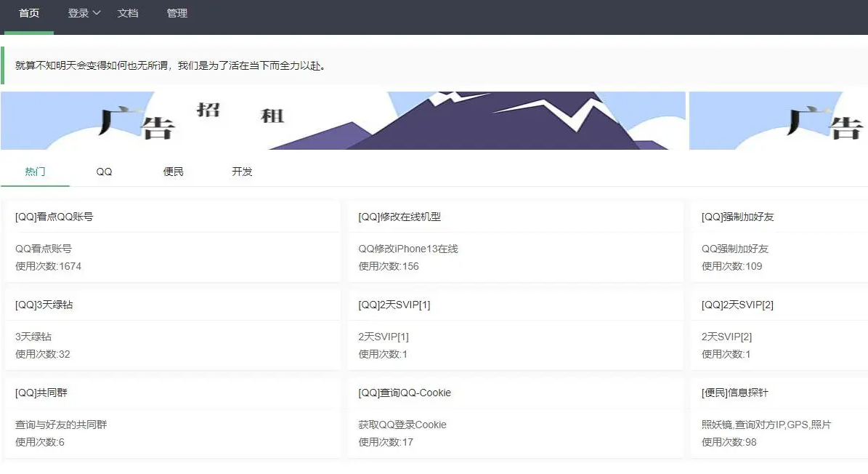This screenshot has width=868, height=474.
Task: Open the [QQ]查询QQ-Cookie card title
Action: pos(405,393)
